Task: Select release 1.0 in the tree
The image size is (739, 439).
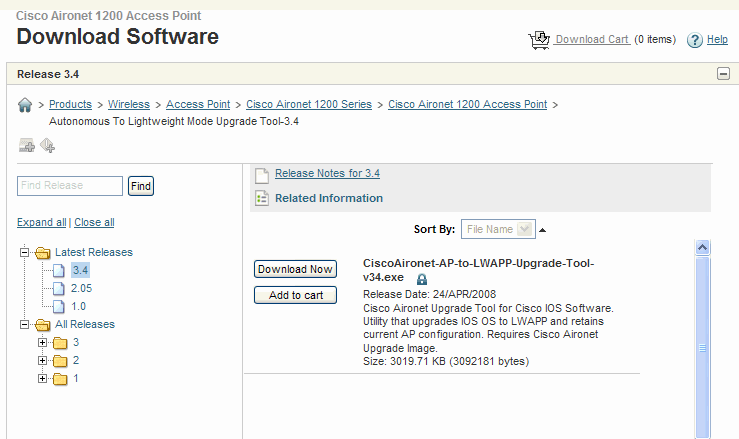Action: 78,306
